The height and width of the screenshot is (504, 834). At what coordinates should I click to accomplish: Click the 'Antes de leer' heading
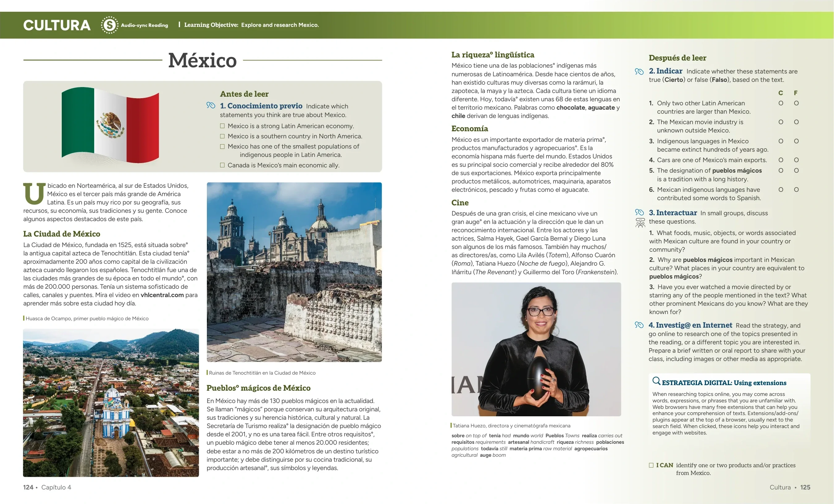tap(244, 94)
